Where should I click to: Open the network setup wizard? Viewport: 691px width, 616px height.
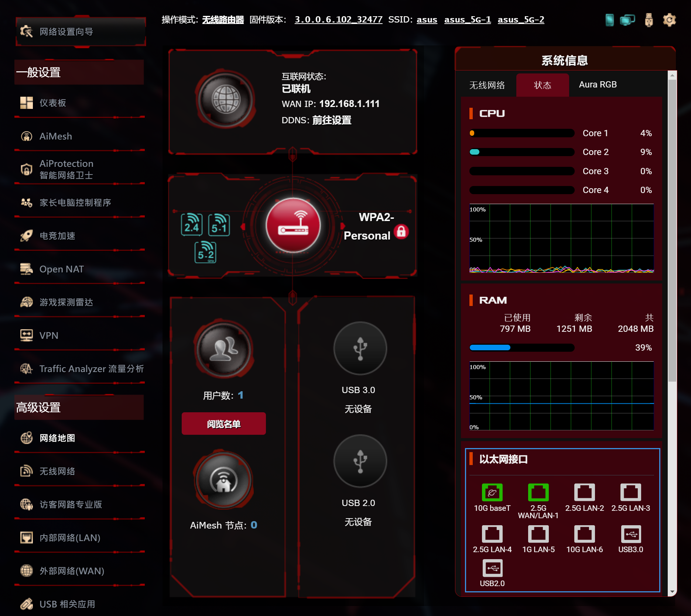tap(81, 32)
